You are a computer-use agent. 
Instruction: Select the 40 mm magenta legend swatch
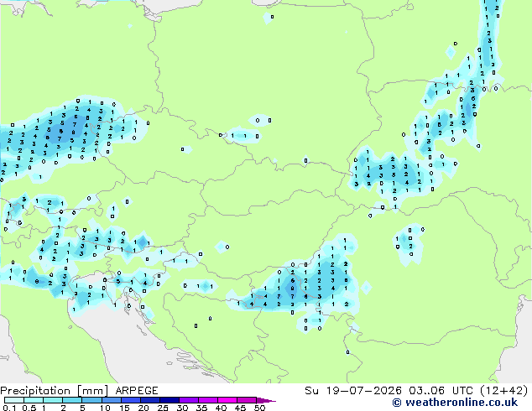tap(227, 400)
